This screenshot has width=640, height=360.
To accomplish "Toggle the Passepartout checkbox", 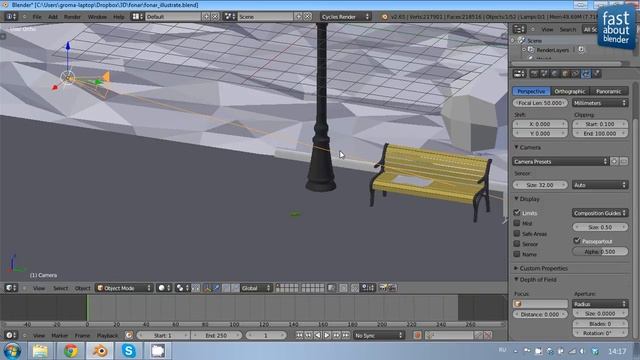I will tap(577, 241).
